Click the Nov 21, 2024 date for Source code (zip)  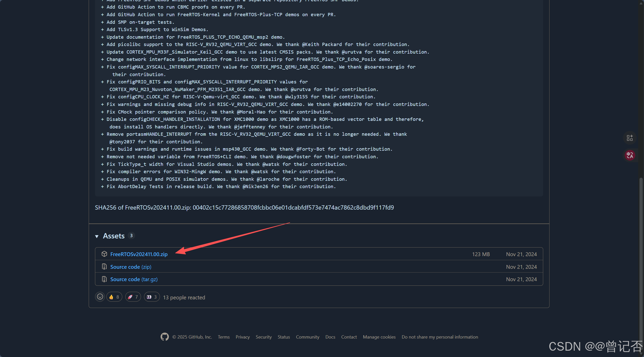coord(521,267)
